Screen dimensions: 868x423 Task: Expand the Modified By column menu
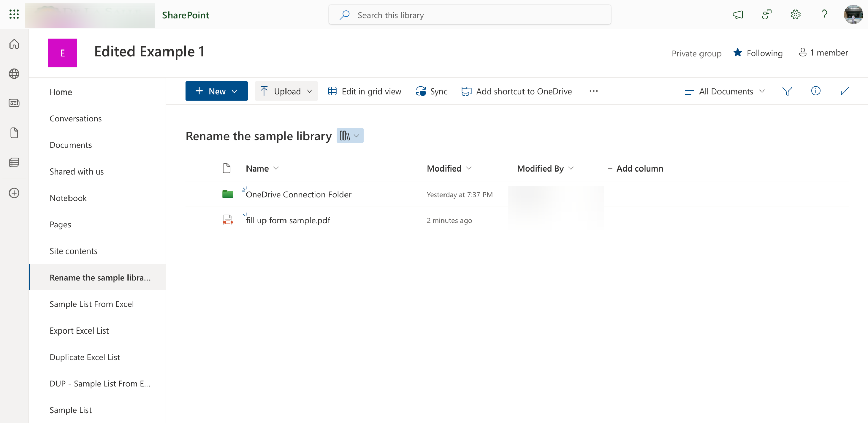(571, 168)
